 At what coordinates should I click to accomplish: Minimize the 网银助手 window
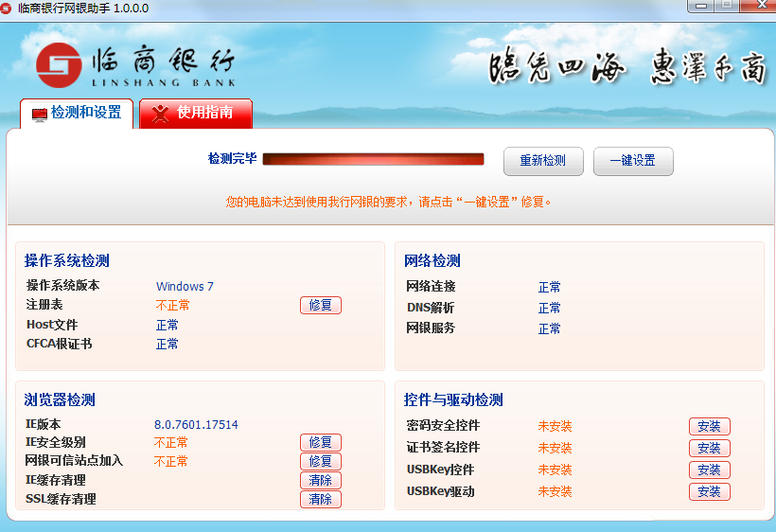pos(701,6)
